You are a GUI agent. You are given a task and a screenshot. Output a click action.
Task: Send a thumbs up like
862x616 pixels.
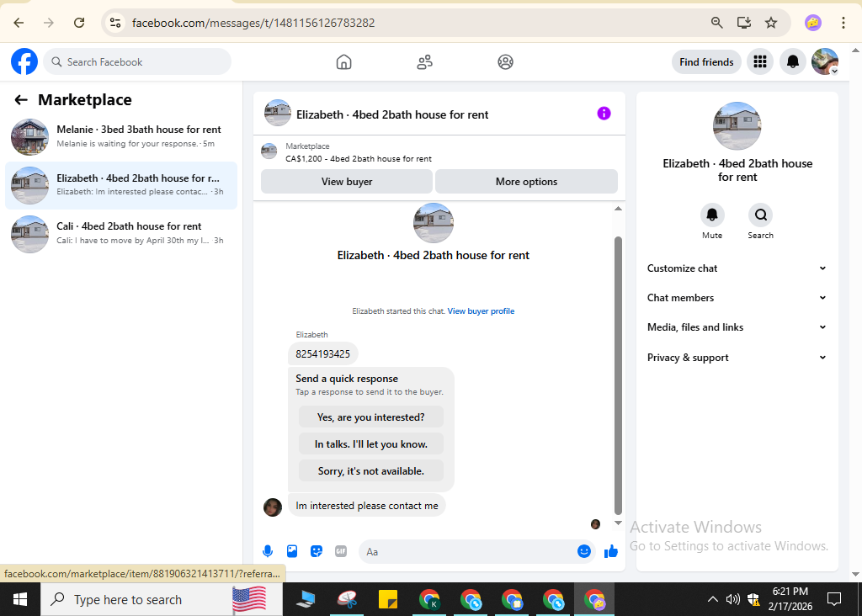coord(611,551)
